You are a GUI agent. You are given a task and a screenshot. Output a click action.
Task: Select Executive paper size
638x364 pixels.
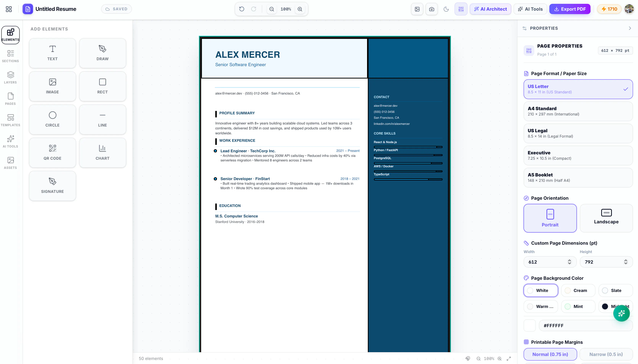[578, 155]
